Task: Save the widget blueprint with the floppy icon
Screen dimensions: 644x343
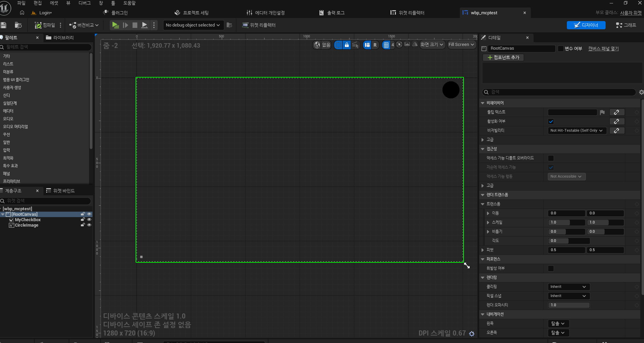Action: coord(3,25)
